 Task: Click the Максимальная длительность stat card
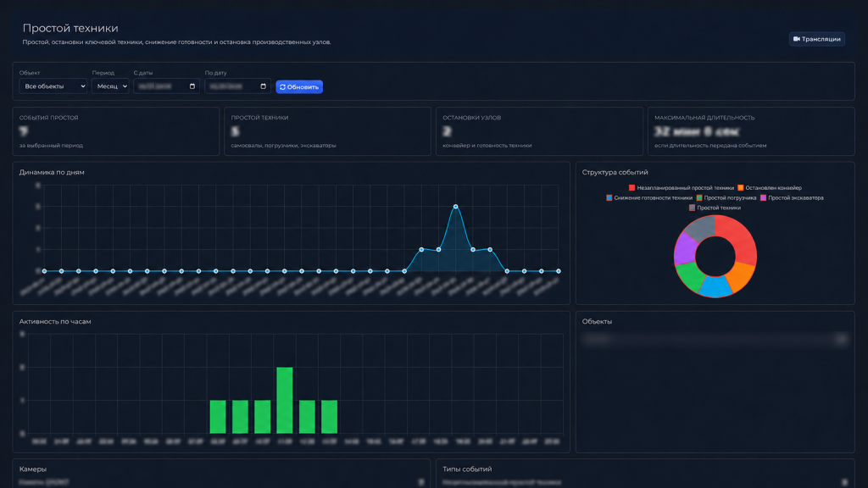(x=751, y=131)
